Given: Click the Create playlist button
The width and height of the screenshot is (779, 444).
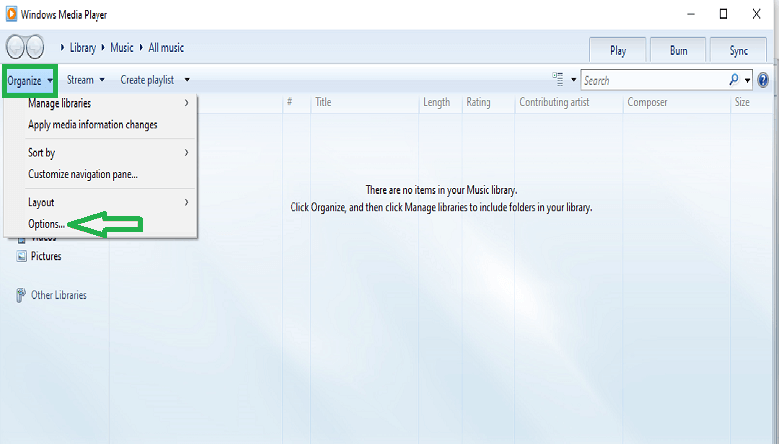Looking at the screenshot, I should click(147, 80).
